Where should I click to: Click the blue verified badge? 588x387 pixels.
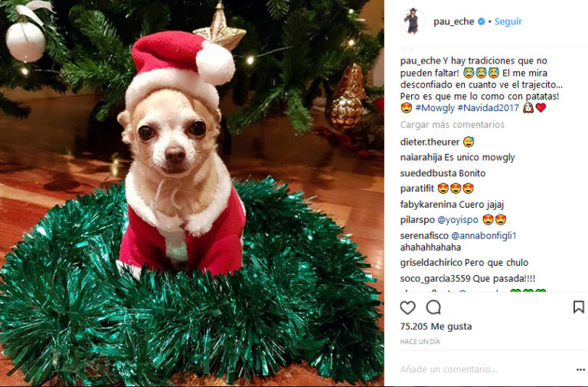[x=481, y=21]
